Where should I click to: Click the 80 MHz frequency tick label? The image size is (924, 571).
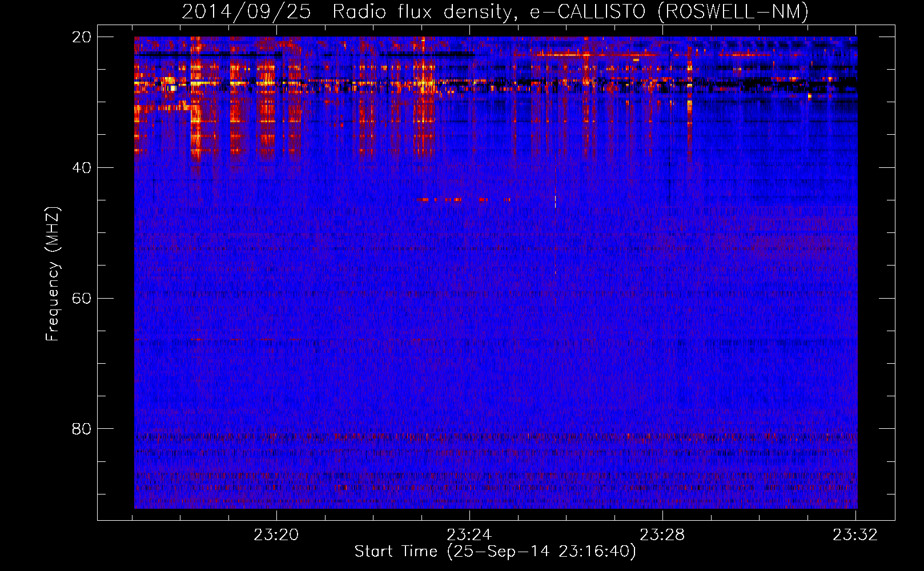(x=82, y=429)
